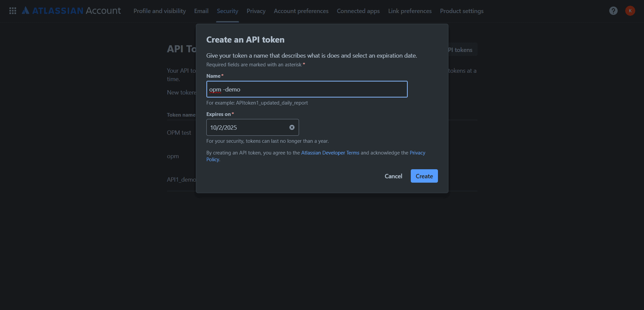
Task: Select the Security tab
Action: tap(227, 11)
